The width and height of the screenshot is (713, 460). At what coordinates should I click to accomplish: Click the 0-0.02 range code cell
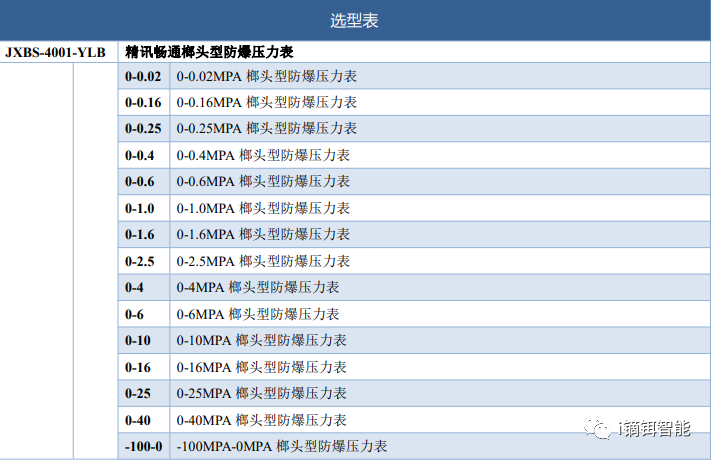(142, 76)
